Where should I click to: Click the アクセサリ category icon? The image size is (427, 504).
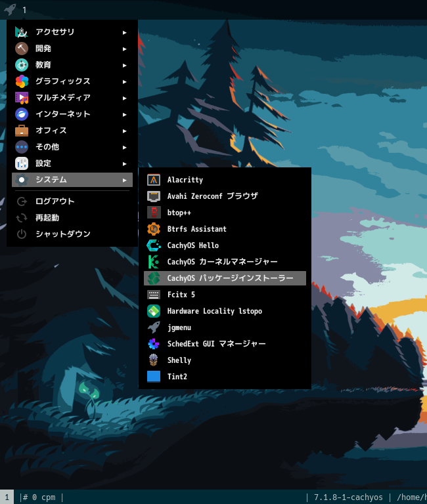pyautogui.click(x=22, y=32)
